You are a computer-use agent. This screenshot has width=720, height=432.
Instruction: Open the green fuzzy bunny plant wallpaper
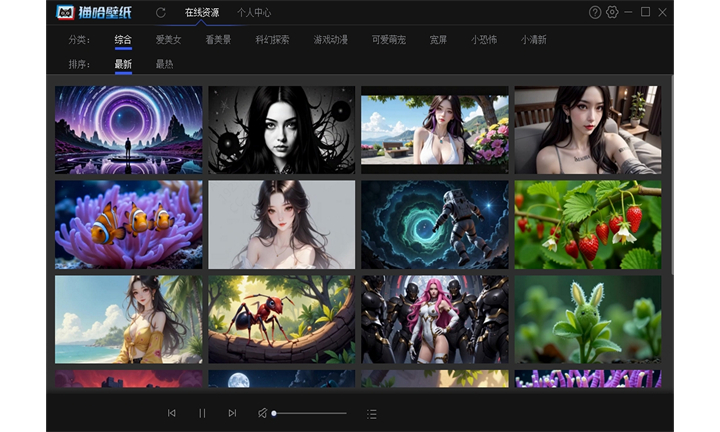tap(588, 320)
